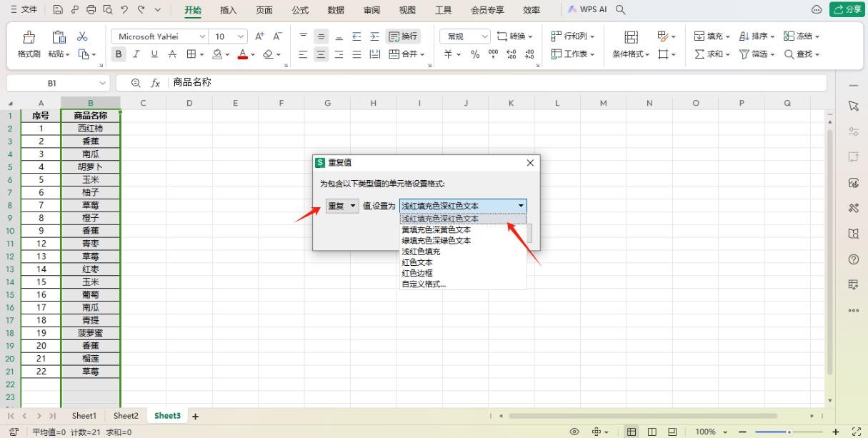Click the green 分享 share button
The image size is (868, 438).
[846, 10]
